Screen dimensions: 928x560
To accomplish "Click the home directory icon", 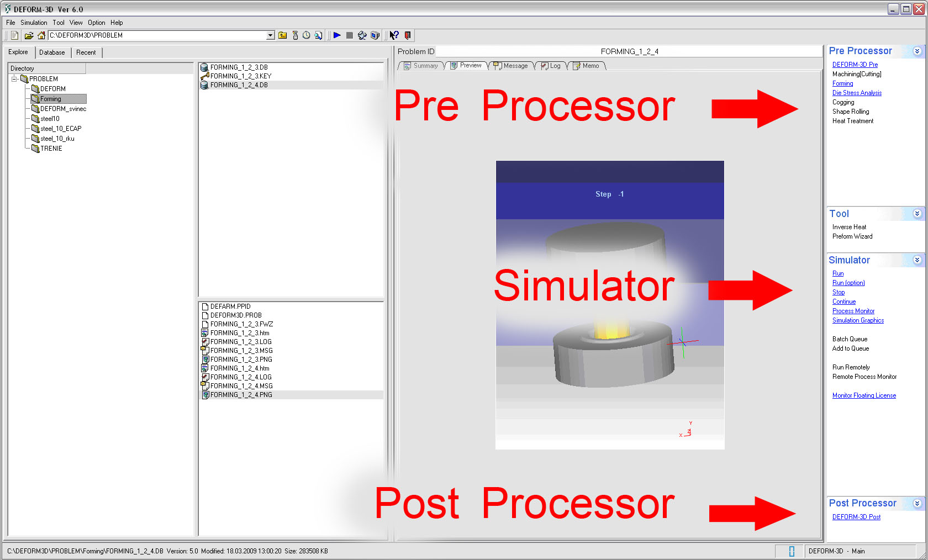I will click(x=41, y=35).
